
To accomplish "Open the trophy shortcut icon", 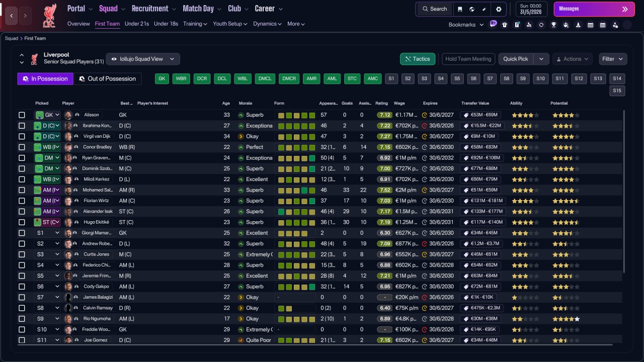I will (x=553, y=25).
